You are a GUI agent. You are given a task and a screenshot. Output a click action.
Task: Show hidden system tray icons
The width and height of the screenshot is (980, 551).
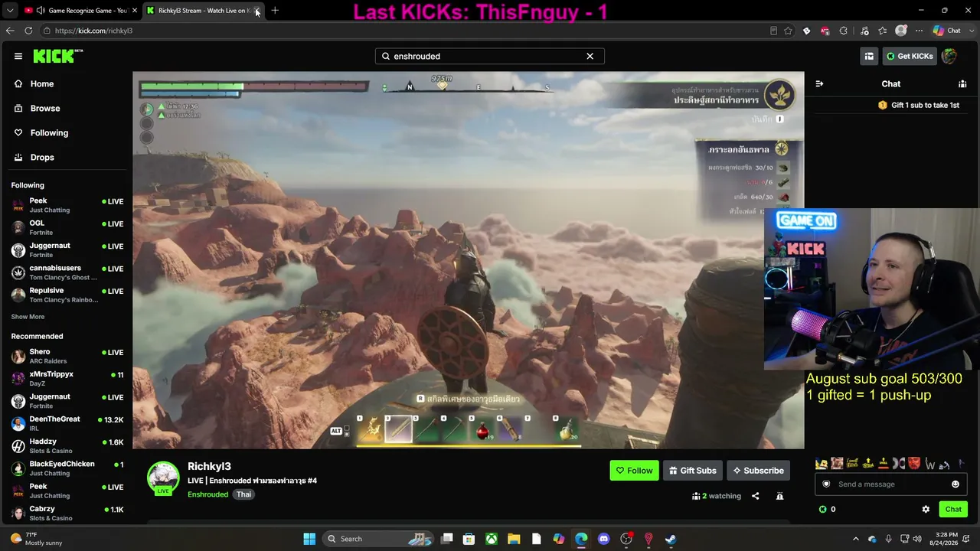click(856, 539)
